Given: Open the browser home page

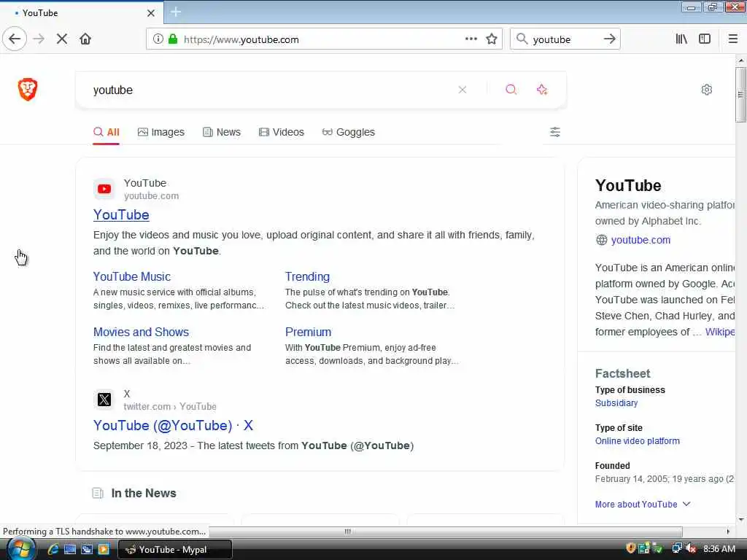Looking at the screenshot, I should (x=85, y=39).
